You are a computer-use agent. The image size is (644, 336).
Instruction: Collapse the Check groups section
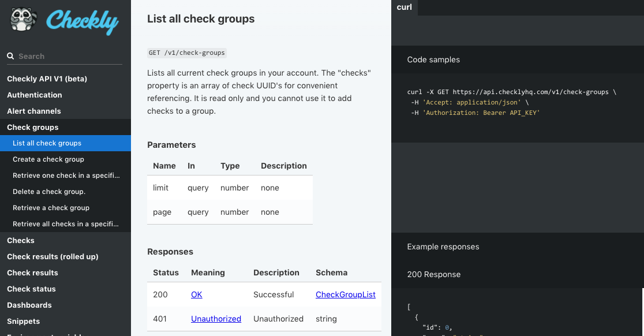pyautogui.click(x=32, y=127)
